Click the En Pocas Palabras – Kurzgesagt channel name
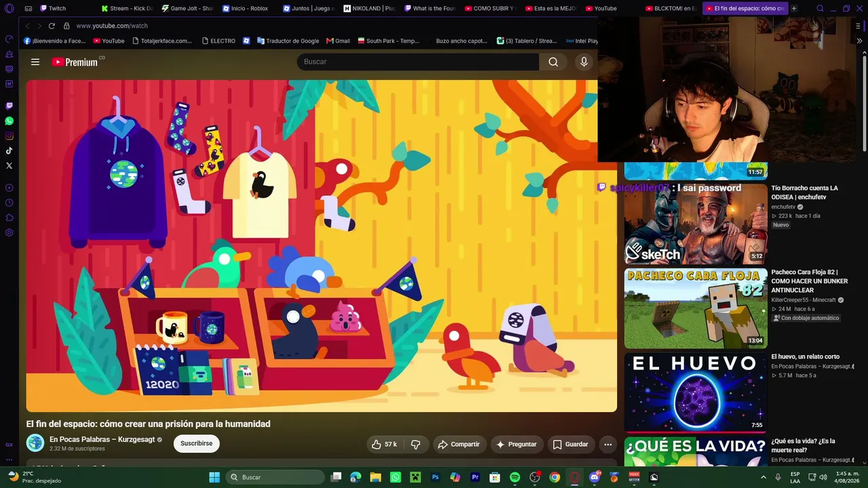The image size is (868, 488). click(102, 439)
